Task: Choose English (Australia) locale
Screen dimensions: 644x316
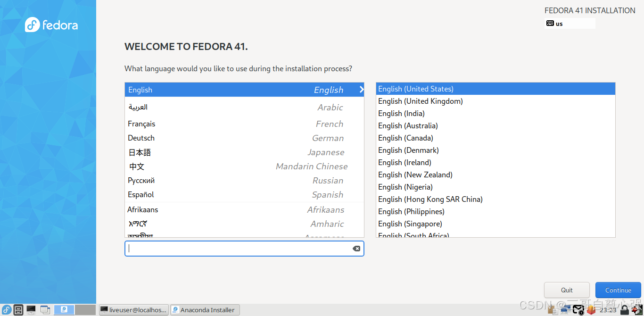Action: [495, 125]
